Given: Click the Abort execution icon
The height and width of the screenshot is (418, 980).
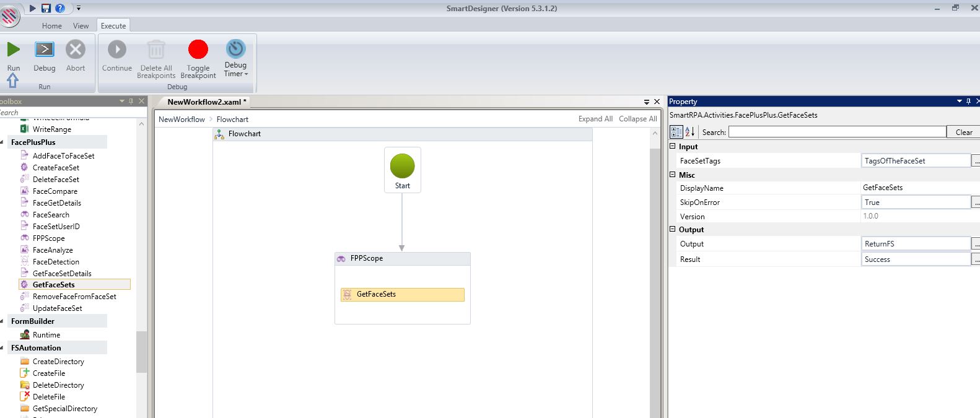Looking at the screenshot, I should 76,50.
